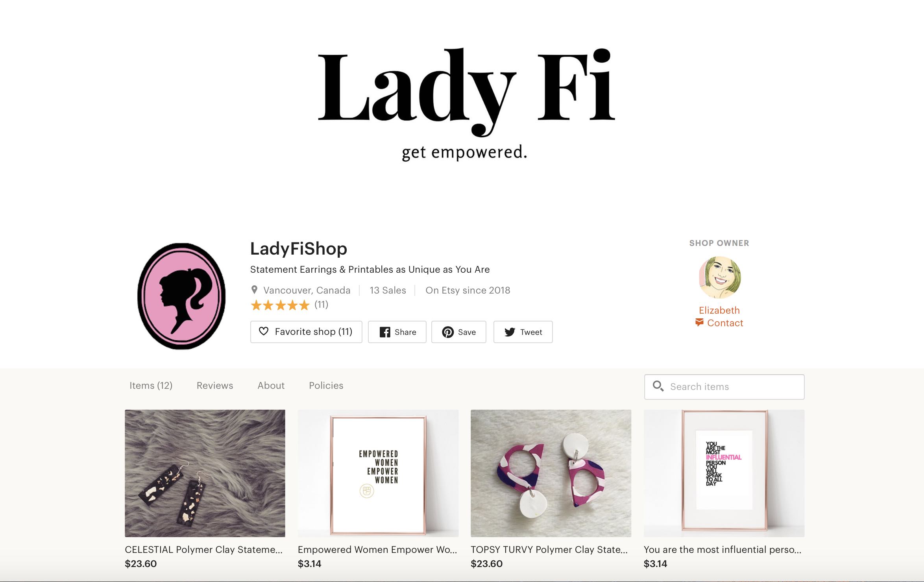
Task: Click the heart icon on Favorite shop
Action: pos(264,331)
